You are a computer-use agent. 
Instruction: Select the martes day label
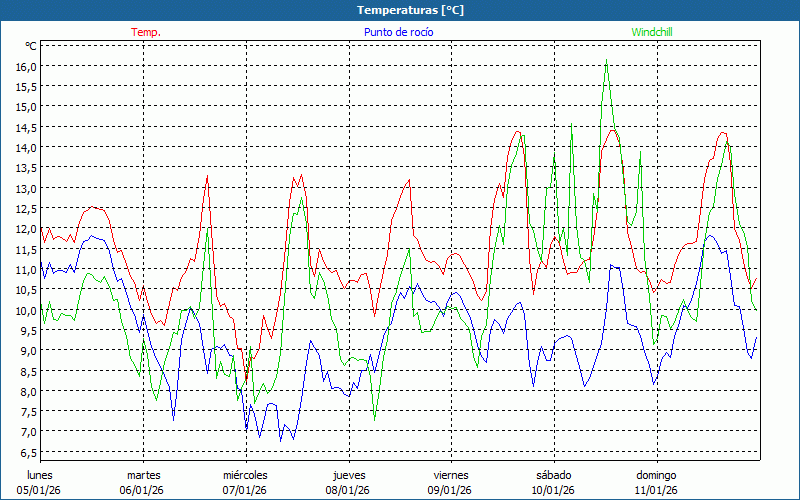coord(143,474)
